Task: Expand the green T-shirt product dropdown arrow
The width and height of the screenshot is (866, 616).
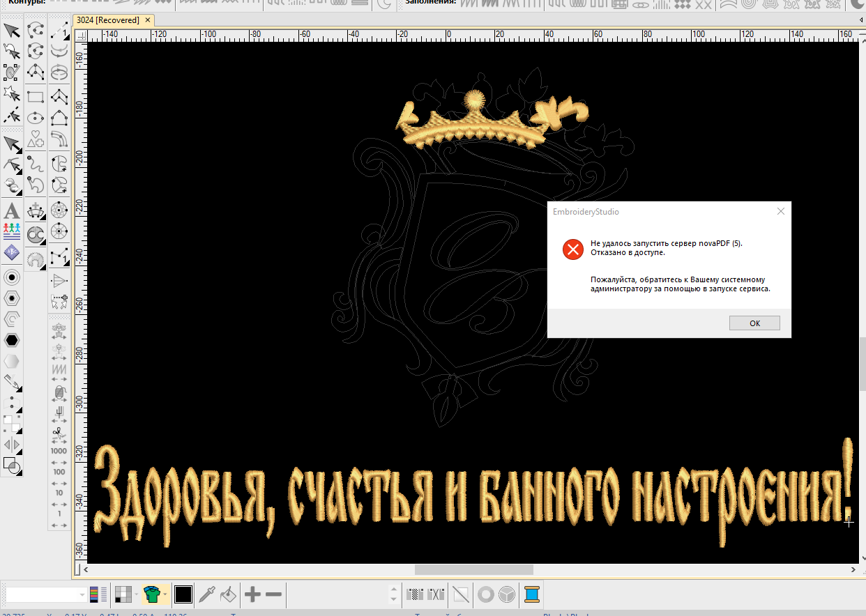Action: [x=165, y=594]
